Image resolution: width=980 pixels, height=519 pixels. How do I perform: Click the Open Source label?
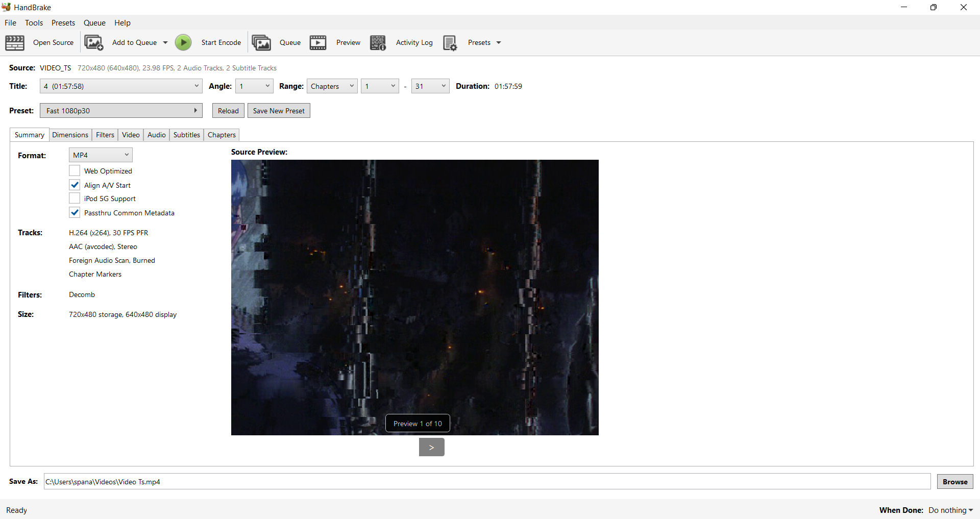click(53, 43)
